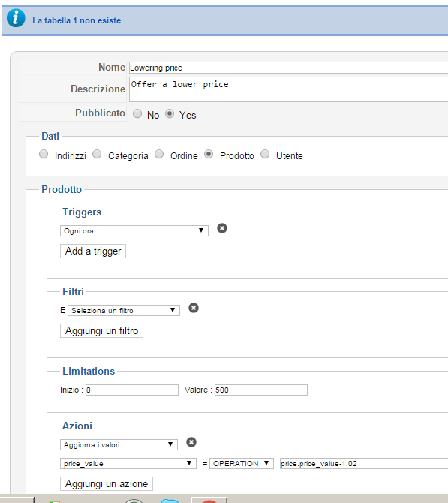
Task: Open the 'Seleziona un filtro' dropdown
Action: tap(124, 310)
